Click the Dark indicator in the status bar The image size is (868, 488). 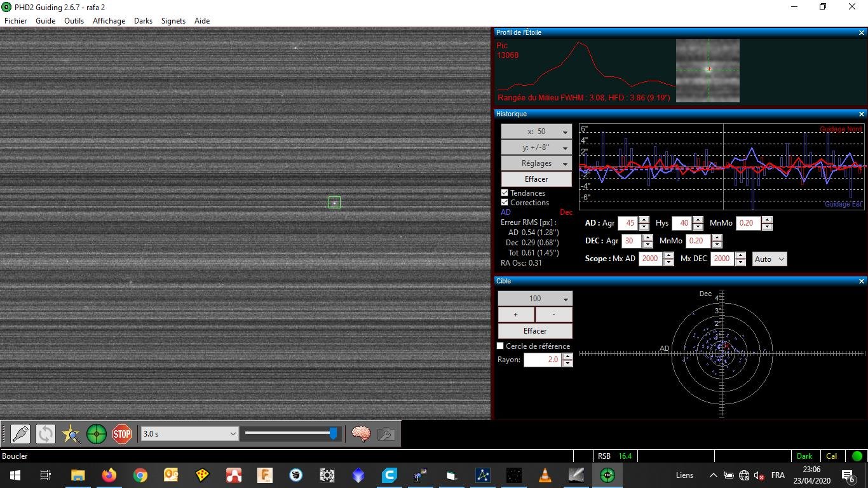point(804,456)
